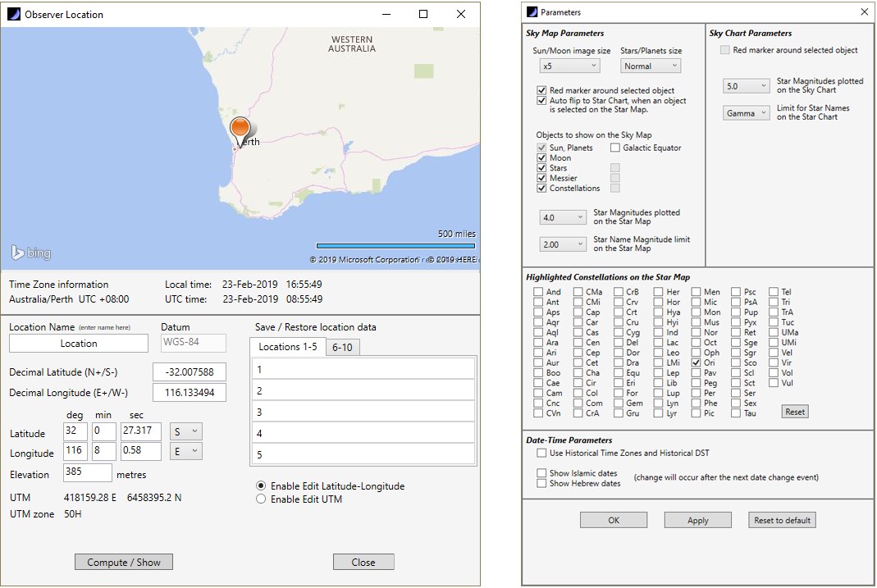Open Limit for Star Names Gamma dropdown
Viewport: 877px width, 588px height.
click(746, 112)
